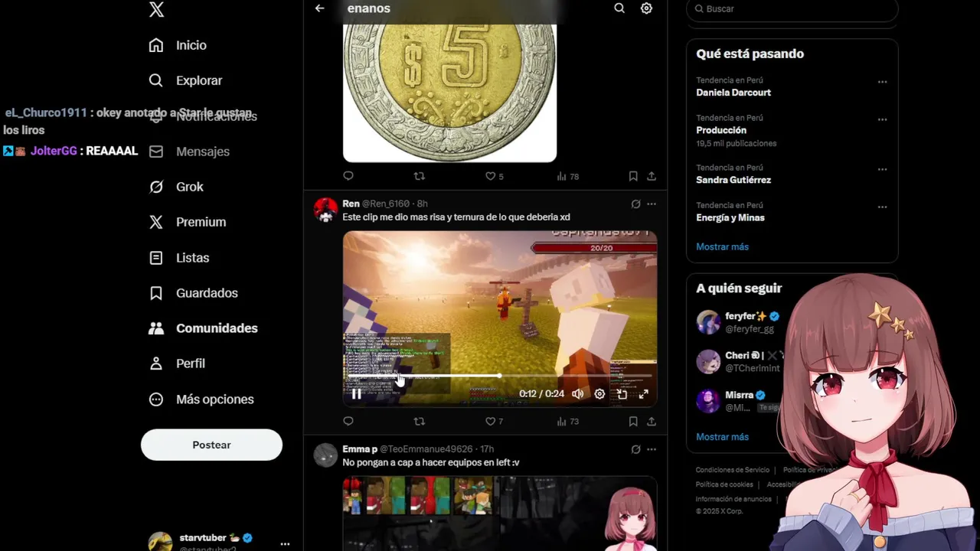The width and height of the screenshot is (980, 551).
Task: Pause the Minecraft clip video
Action: click(356, 394)
